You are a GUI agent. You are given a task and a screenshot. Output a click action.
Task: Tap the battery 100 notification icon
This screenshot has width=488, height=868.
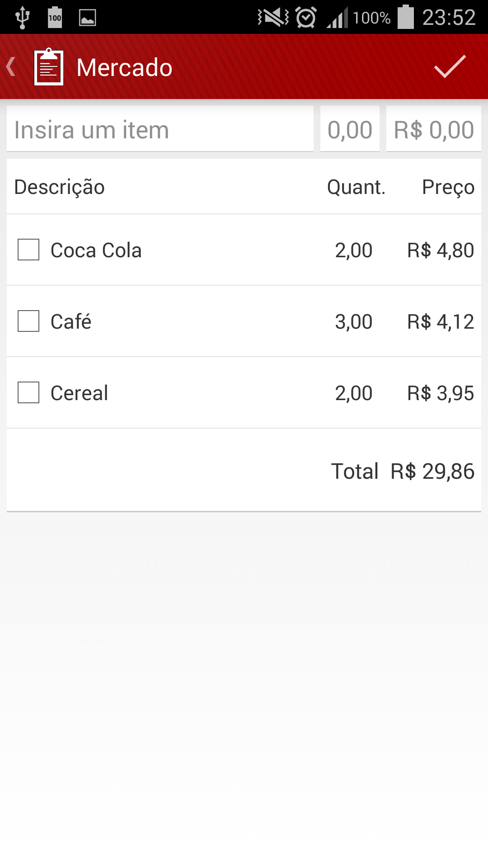[x=55, y=18]
